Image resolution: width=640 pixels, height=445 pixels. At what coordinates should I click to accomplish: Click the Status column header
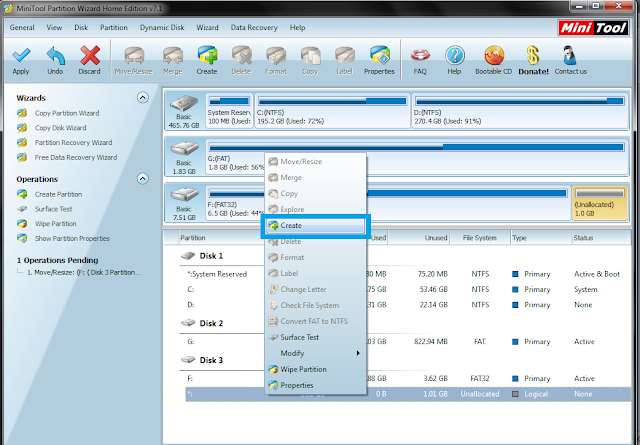click(600, 238)
